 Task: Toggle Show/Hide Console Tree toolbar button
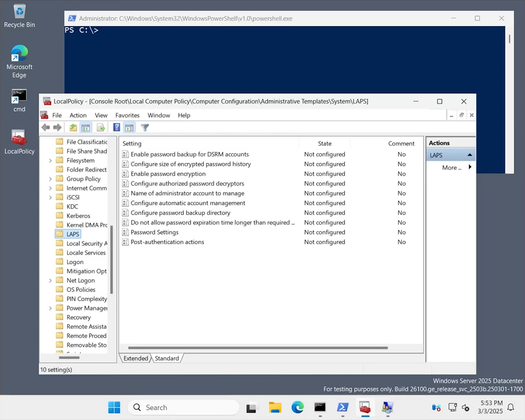86,128
